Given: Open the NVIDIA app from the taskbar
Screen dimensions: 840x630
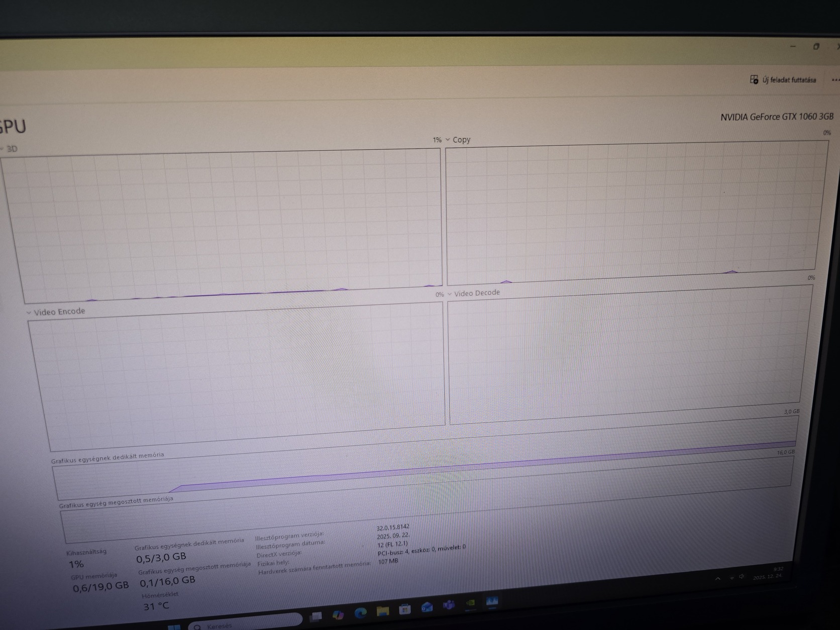Looking at the screenshot, I should [471, 603].
